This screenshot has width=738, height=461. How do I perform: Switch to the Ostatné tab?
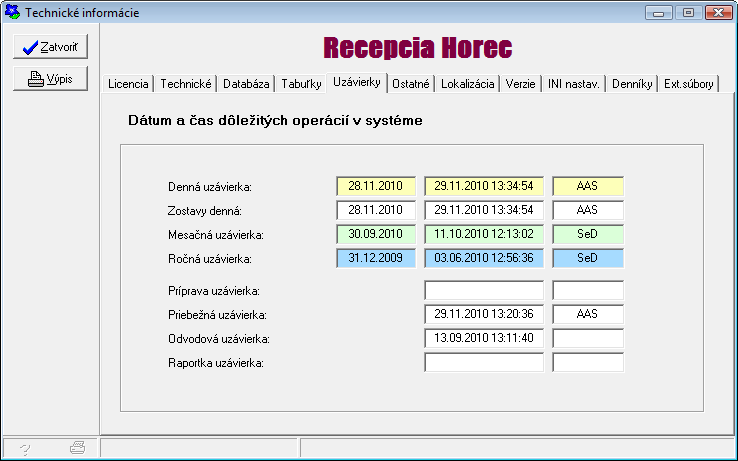click(x=411, y=85)
